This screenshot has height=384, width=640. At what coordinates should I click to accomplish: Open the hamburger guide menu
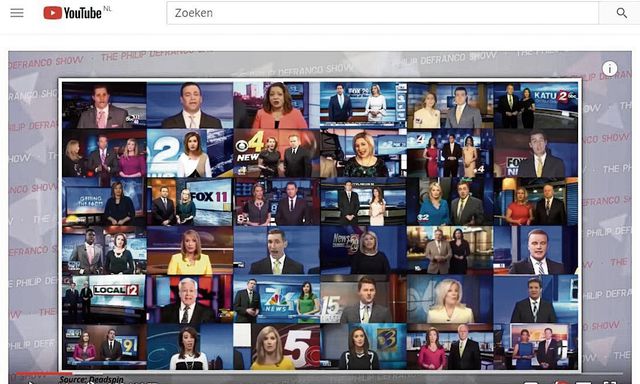click(x=17, y=13)
